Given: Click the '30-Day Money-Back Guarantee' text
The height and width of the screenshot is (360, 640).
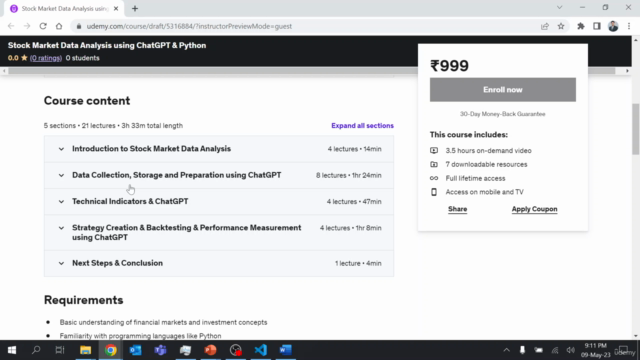Looking at the screenshot, I should (502, 114).
